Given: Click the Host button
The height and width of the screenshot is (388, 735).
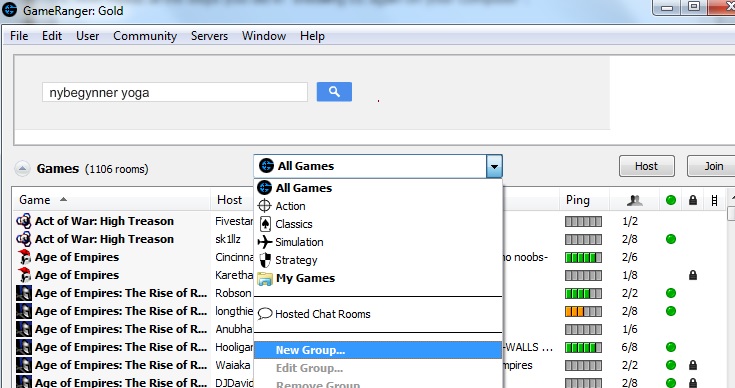Looking at the screenshot, I should click(x=646, y=166).
